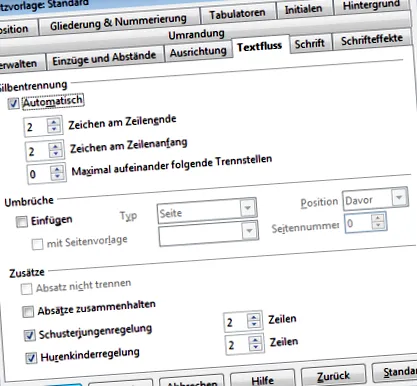Select the Textfluss tab
The image size is (417, 386).
click(259, 46)
